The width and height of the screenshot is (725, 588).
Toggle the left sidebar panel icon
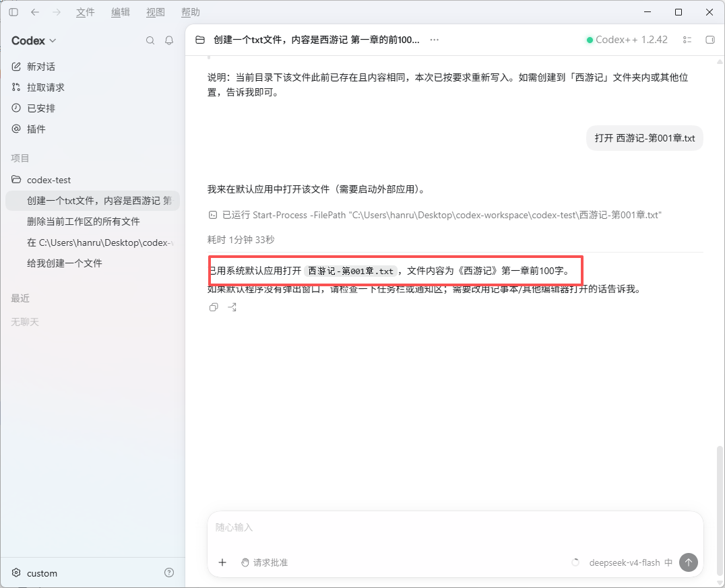coord(13,13)
